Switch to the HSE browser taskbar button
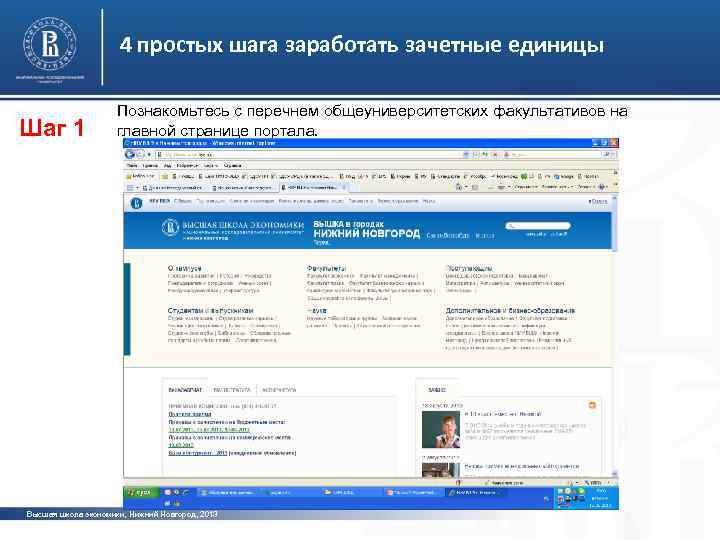 (x=474, y=492)
